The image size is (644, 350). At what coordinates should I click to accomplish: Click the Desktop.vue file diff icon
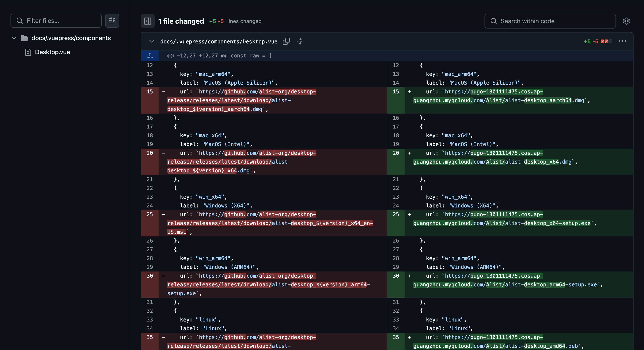28,52
